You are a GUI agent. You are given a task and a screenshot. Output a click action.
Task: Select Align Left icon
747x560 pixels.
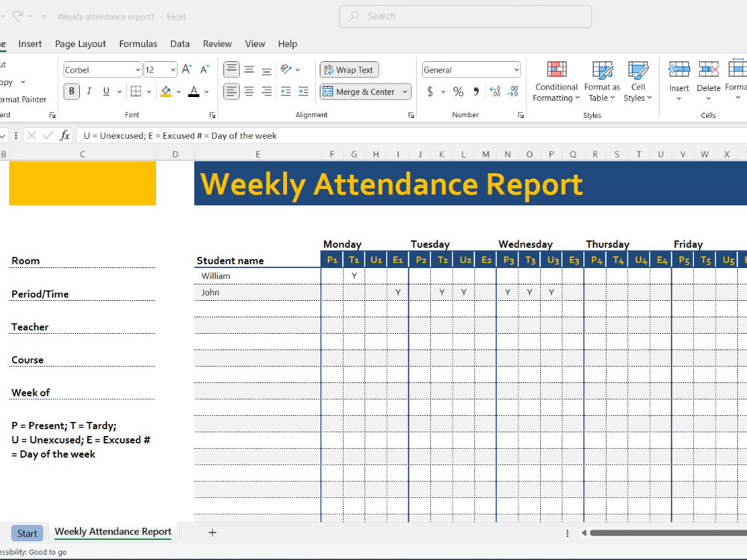[x=232, y=91]
